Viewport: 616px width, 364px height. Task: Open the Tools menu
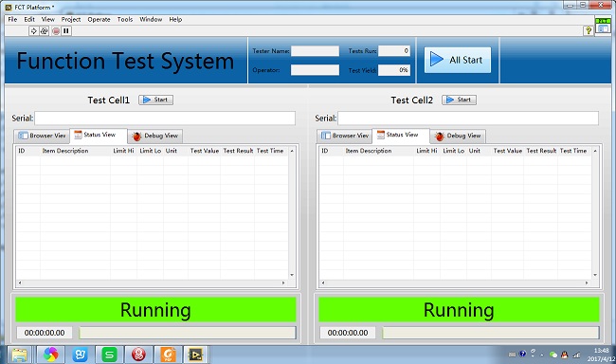coord(125,19)
